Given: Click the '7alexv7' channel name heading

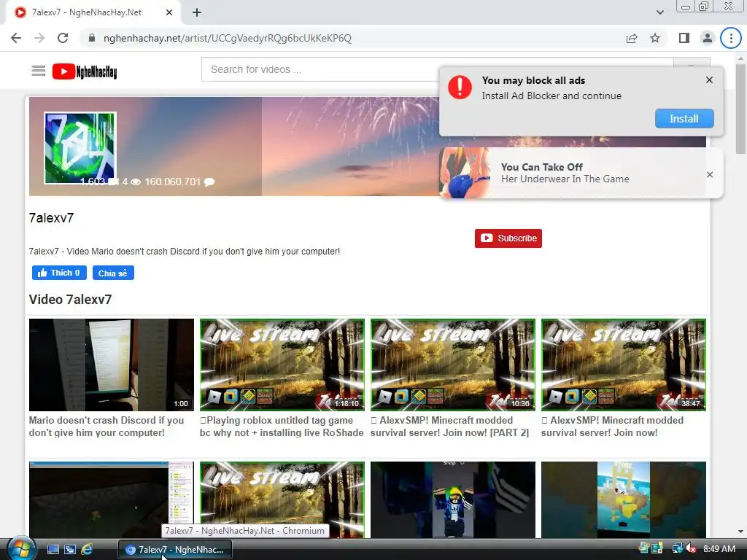Looking at the screenshot, I should [x=52, y=218].
